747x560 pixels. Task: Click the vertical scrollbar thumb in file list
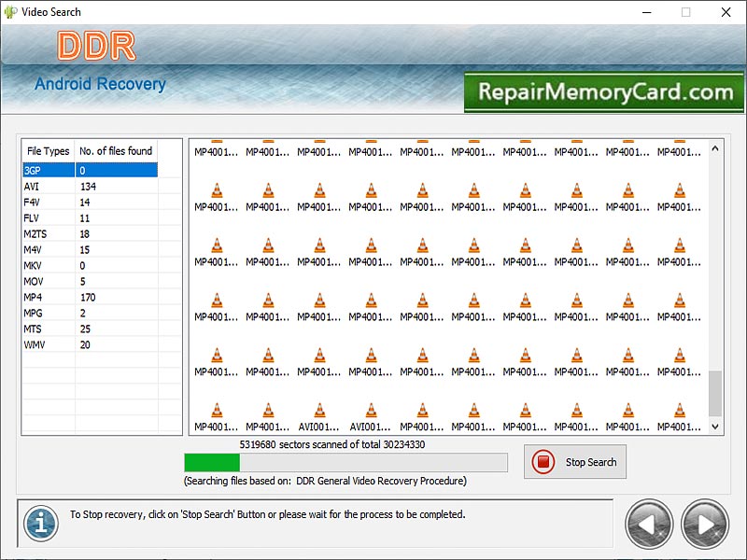(x=715, y=393)
